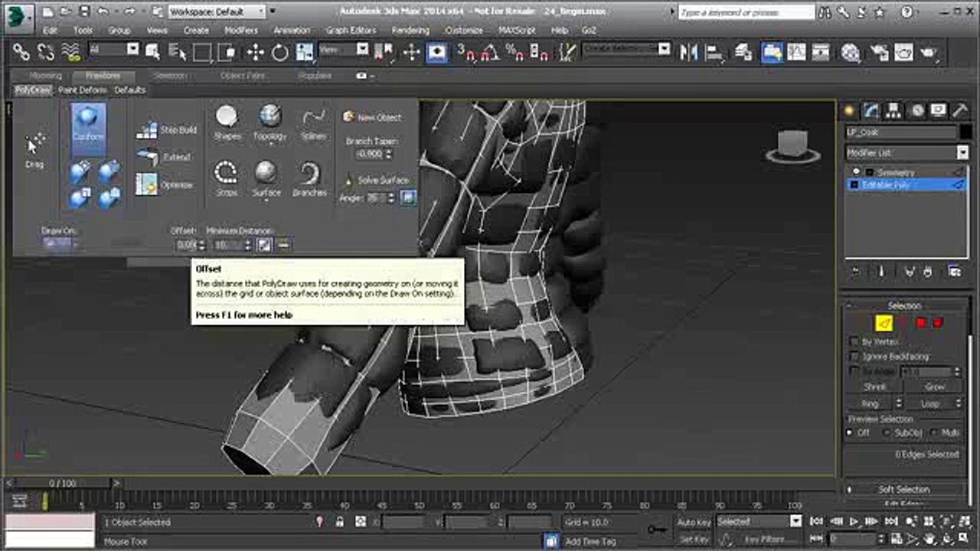
Task: Open the Workspace: Default dropdown
Action: coord(216,11)
